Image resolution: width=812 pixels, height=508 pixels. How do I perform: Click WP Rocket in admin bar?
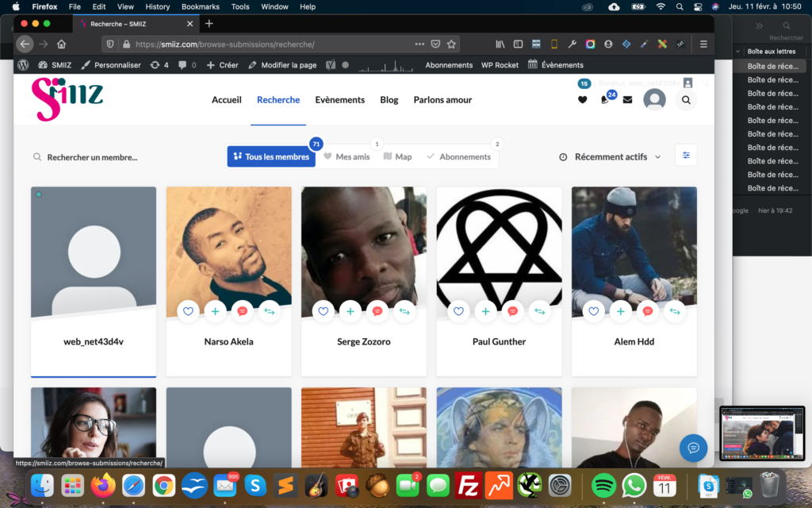(x=500, y=65)
